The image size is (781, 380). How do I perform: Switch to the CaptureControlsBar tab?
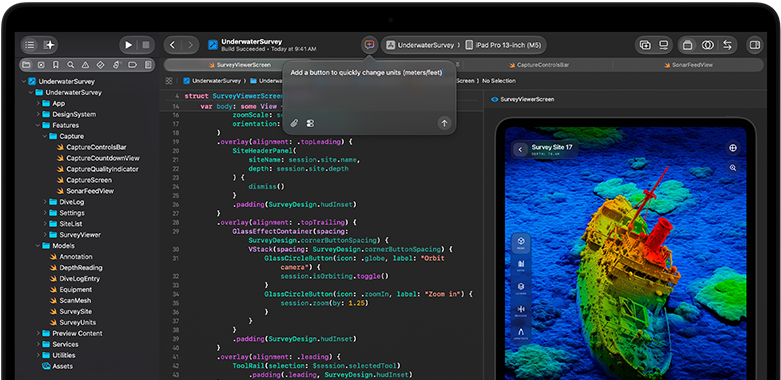538,65
